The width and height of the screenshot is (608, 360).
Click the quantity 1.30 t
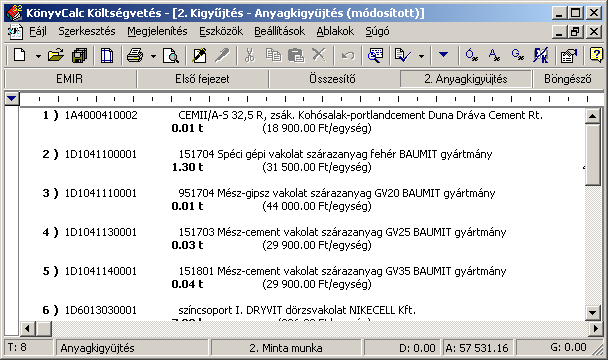[x=187, y=167]
